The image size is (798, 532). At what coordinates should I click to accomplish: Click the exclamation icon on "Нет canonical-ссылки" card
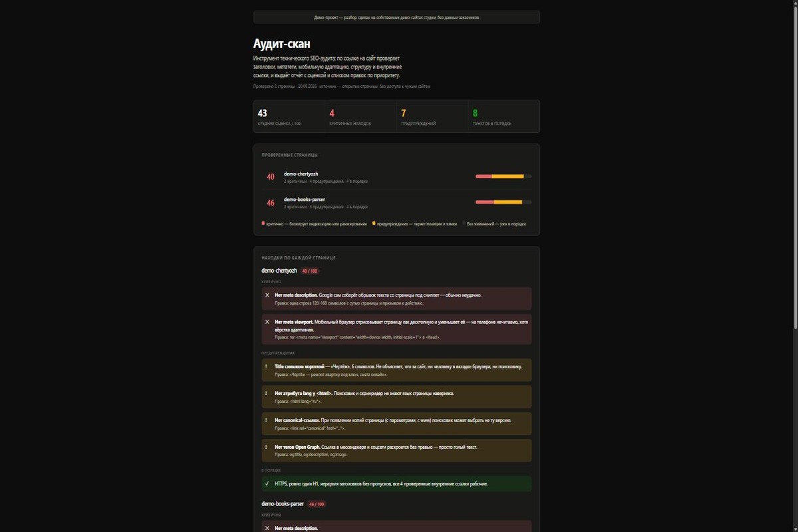point(267,420)
